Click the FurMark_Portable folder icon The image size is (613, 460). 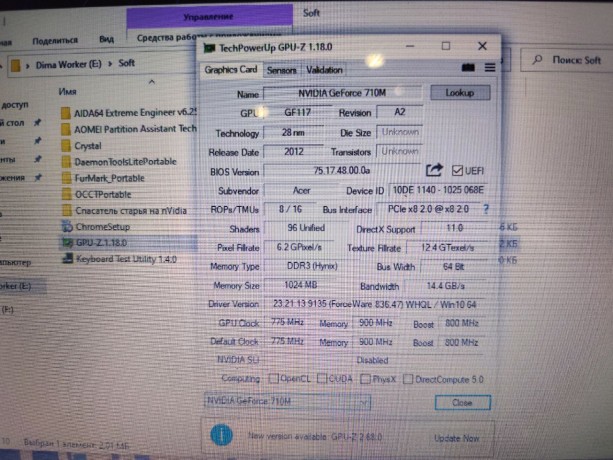coord(66,178)
